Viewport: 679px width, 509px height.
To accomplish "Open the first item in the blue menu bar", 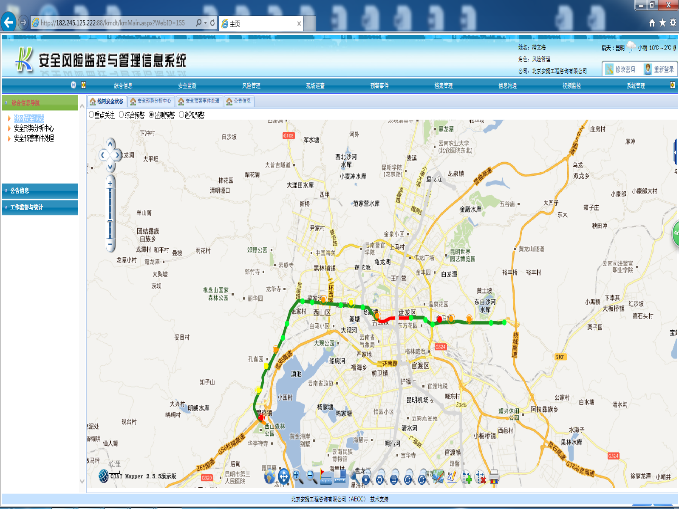I will coord(120,86).
